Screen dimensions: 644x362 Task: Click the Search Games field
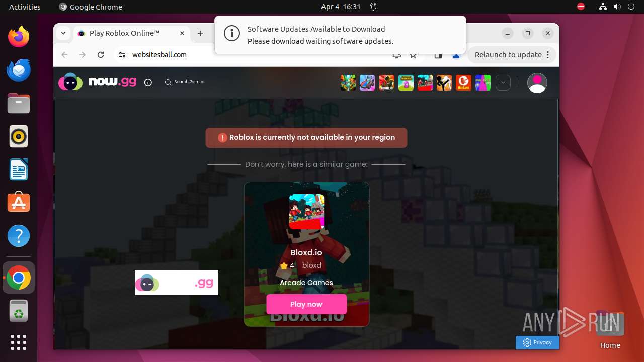[185, 82]
